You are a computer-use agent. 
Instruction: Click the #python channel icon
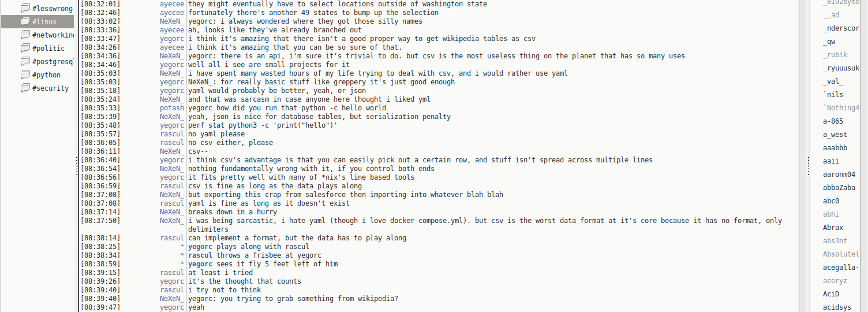[25, 75]
